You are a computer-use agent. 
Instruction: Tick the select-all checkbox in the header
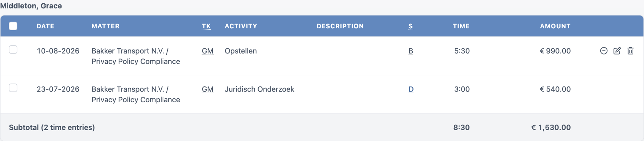pyautogui.click(x=13, y=26)
